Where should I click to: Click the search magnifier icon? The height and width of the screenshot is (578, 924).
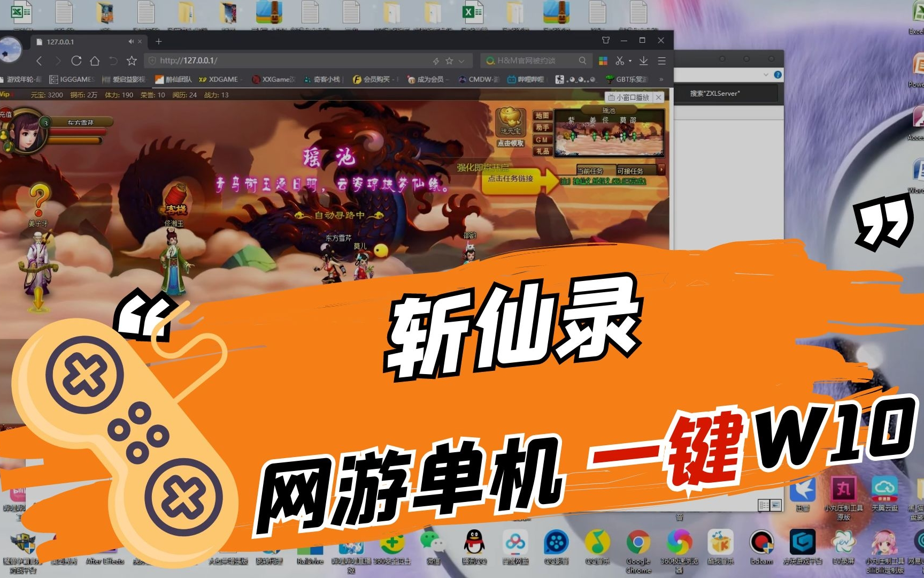tap(582, 60)
